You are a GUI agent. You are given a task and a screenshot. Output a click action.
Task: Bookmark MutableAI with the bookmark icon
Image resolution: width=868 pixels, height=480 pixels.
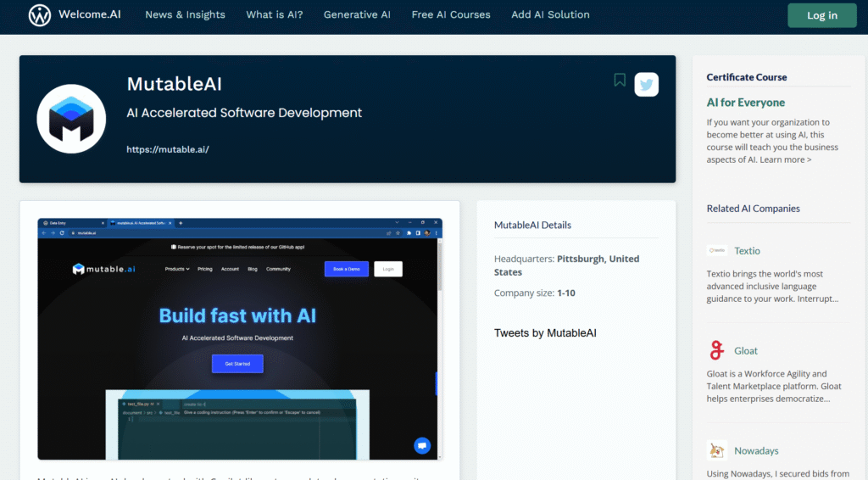[x=620, y=81]
